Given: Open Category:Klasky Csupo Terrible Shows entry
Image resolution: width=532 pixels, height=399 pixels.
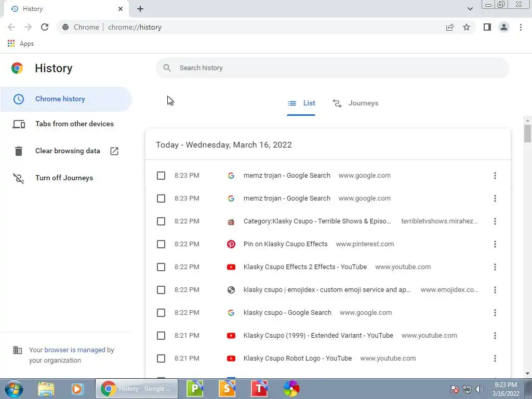Looking at the screenshot, I should point(317,221).
